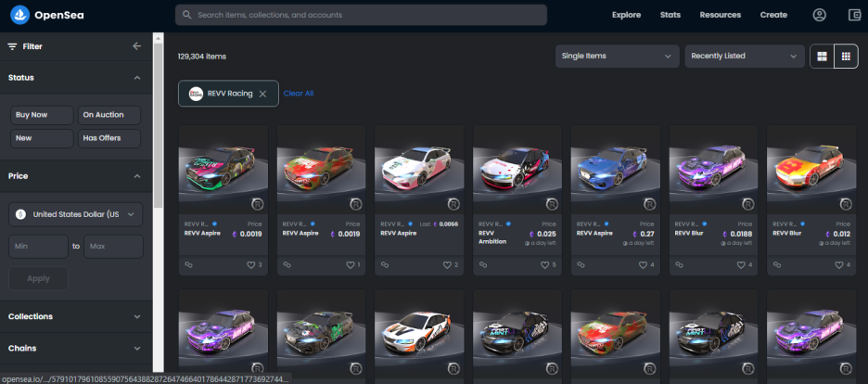Click the dollar icon in currency selector
The height and width of the screenshot is (384, 868).
click(x=20, y=214)
